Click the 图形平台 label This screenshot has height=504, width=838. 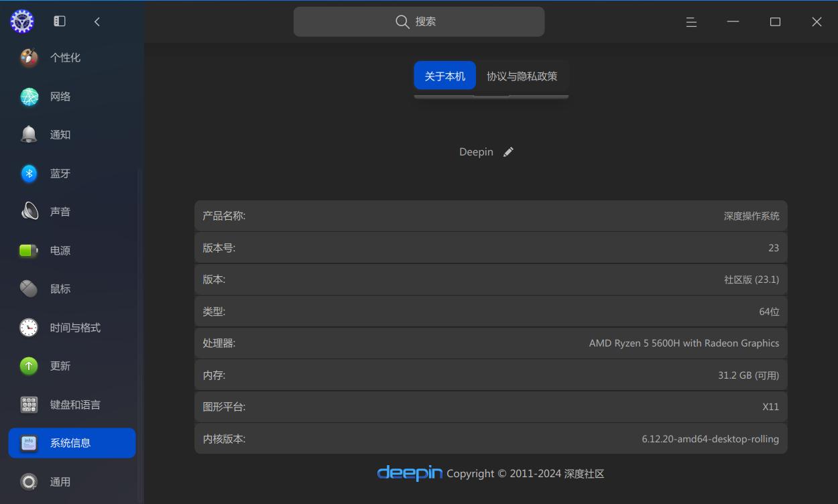coord(224,407)
